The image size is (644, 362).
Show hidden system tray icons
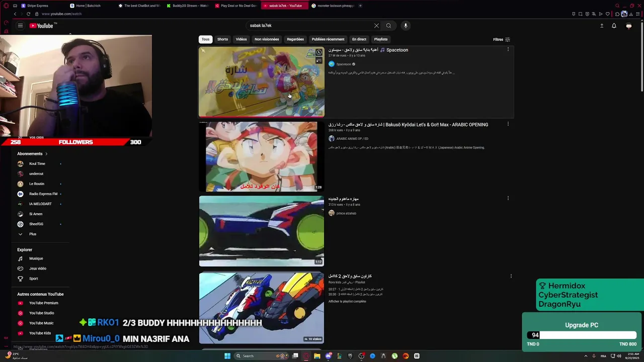tap(586, 356)
